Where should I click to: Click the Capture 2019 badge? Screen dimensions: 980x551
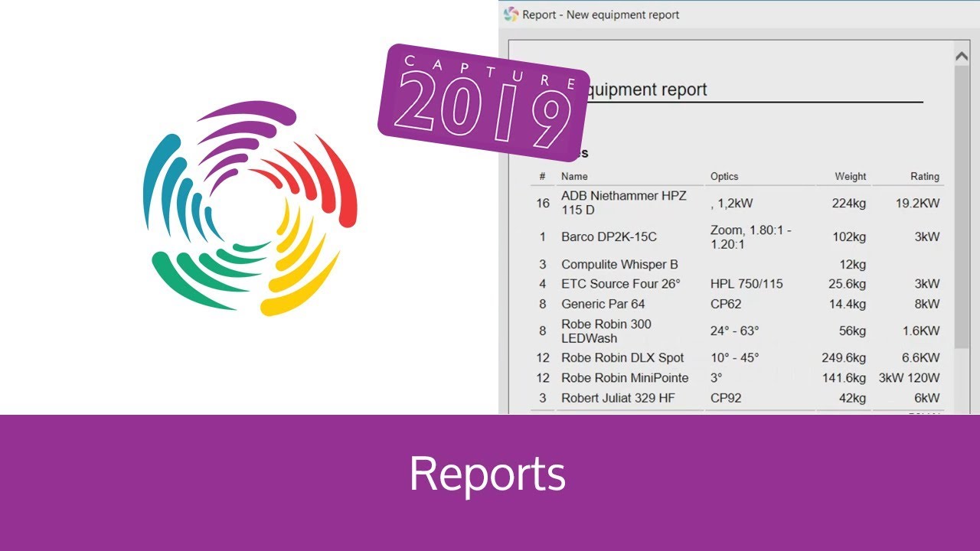(x=483, y=102)
